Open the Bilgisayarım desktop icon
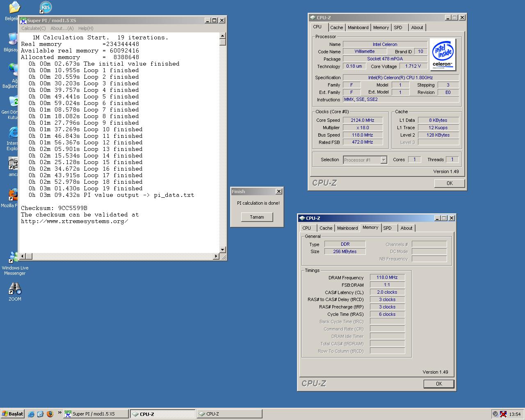Image resolution: width=525 pixels, height=420 pixels. pos(13,39)
